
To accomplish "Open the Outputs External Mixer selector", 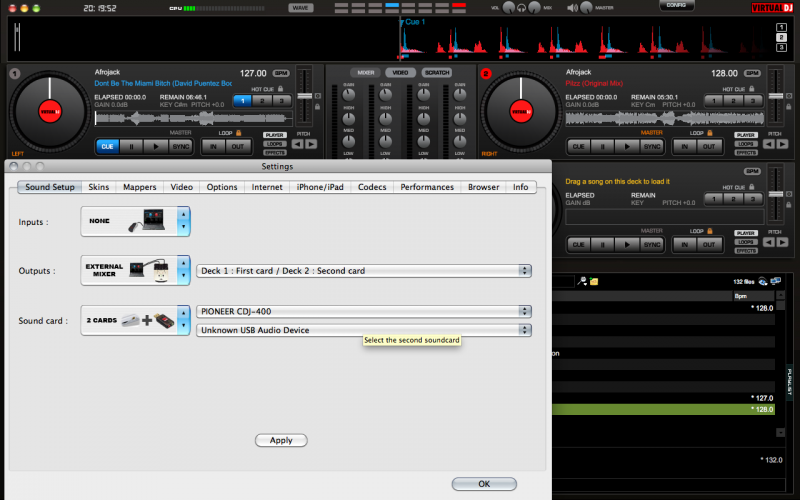I will point(135,270).
